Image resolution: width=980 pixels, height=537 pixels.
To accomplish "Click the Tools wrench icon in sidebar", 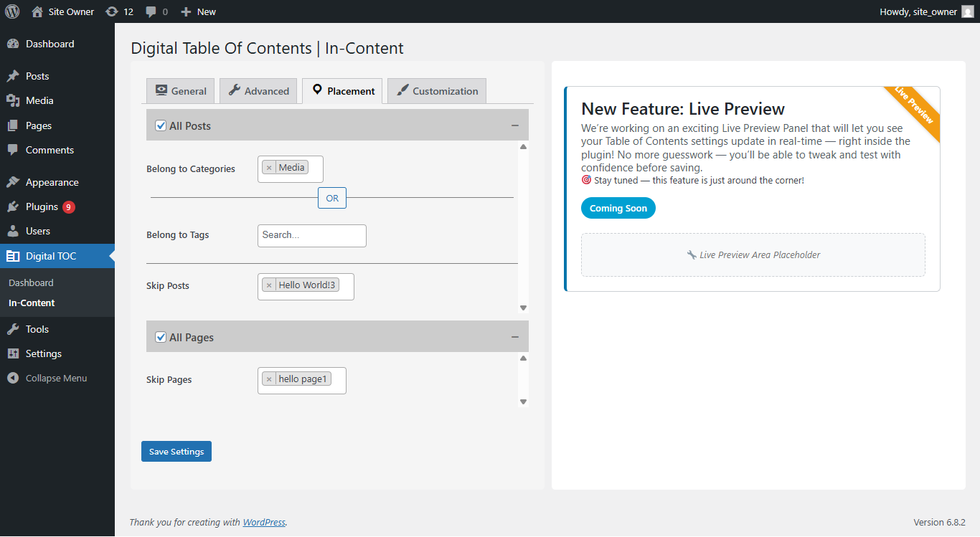I will [x=13, y=329].
